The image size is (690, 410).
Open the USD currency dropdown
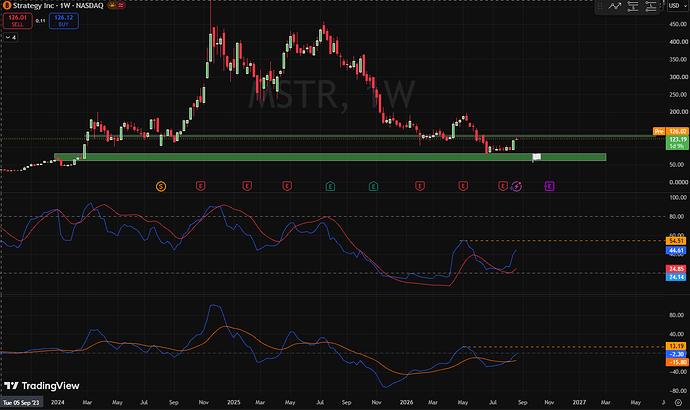point(677,6)
